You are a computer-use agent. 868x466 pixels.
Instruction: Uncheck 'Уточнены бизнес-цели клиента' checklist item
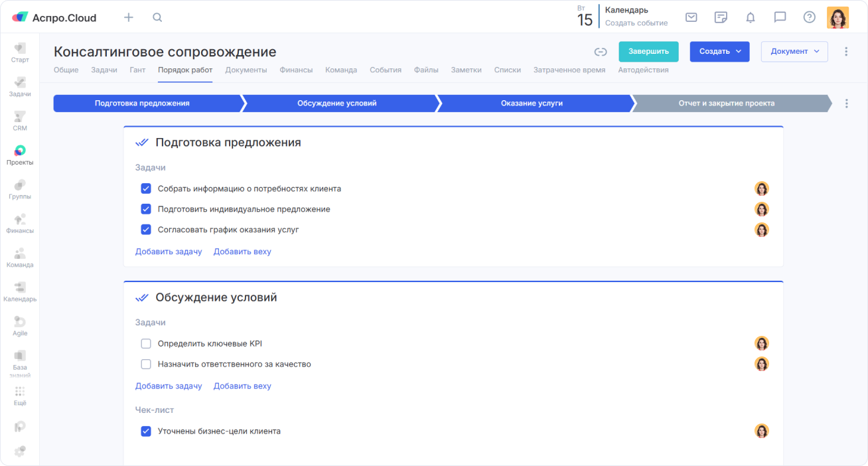[146, 431]
